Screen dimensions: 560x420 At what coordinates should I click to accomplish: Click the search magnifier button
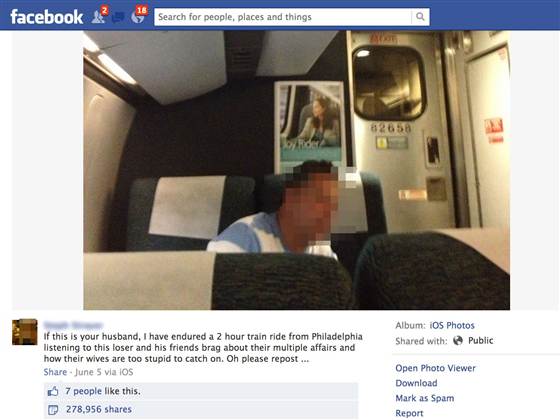pyautogui.click(x=420, y=17)
